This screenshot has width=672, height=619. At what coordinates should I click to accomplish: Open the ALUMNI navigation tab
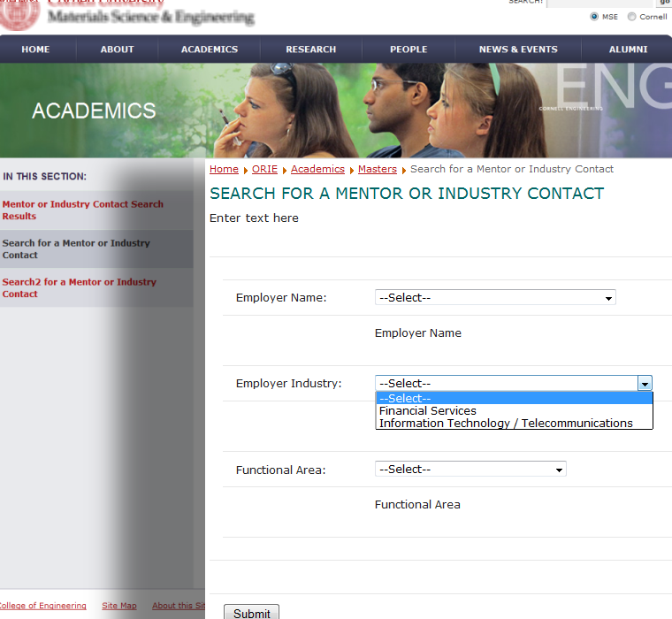coord(628,50)
